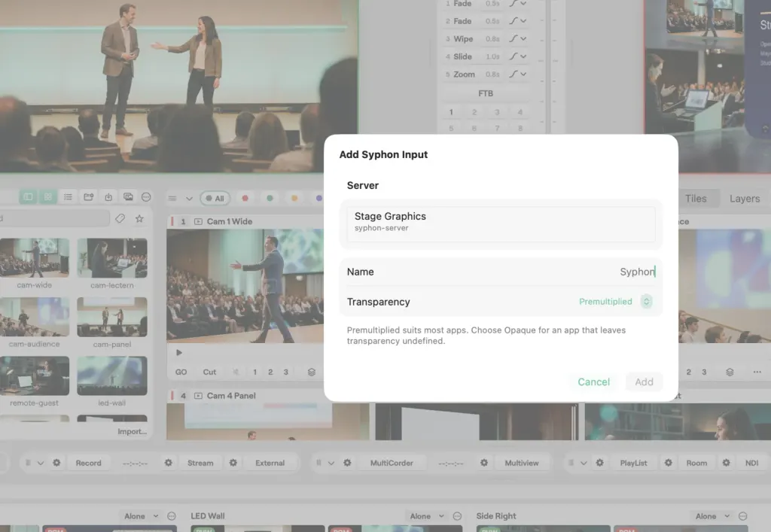Select preset 4 below FTB
Viewport: 771px width, 532px height.
(x=520, y=112)
